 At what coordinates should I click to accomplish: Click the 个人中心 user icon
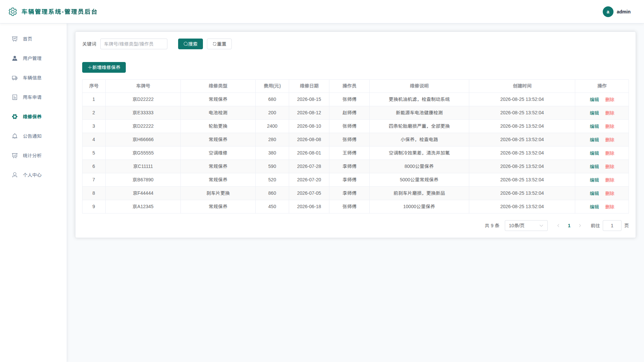15,175
